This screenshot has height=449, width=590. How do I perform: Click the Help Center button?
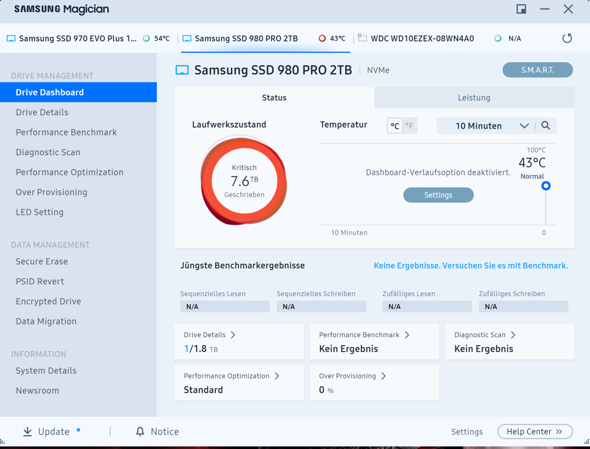coord(535,431)
